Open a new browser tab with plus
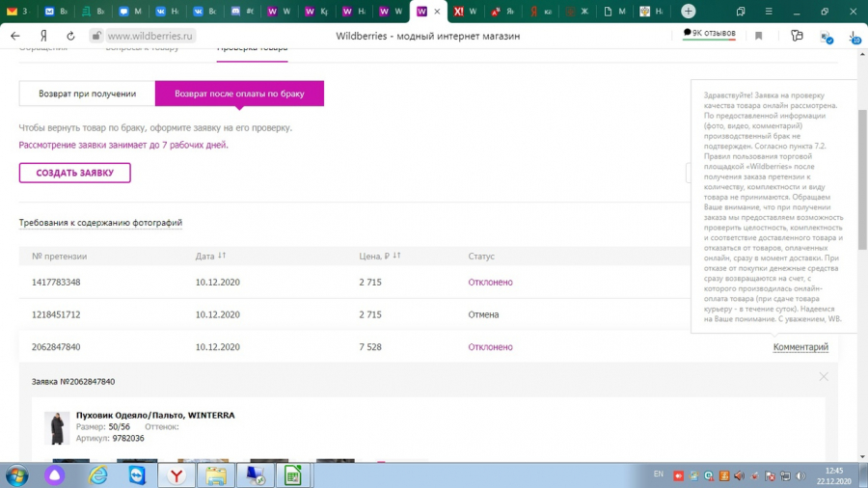868x488 pixels. (688, 11)
